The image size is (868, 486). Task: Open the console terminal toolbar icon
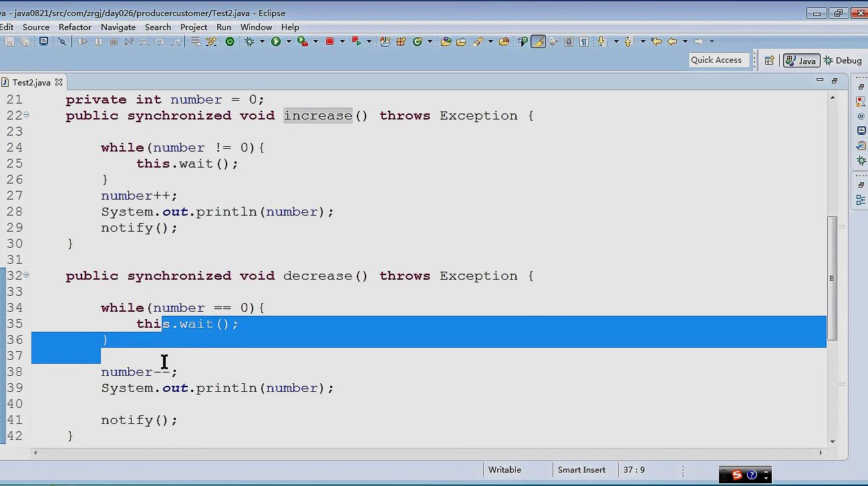click(43, 41)
